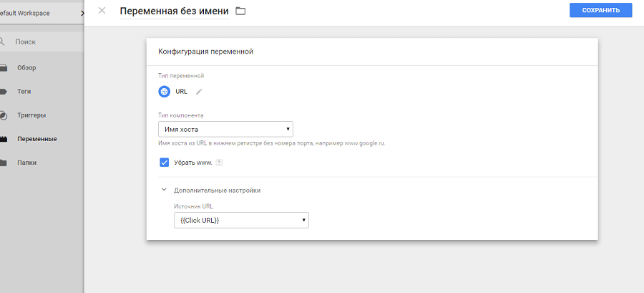Click the Обзор overview icon in sidebar

pos(4,68)
